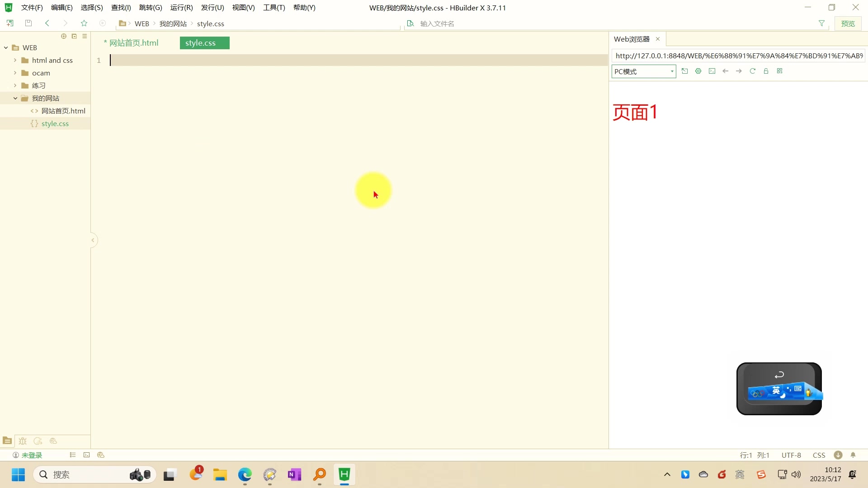Open the browser developer console icon
The width and height of the screenshot is (868, 488).
(712, 71)
